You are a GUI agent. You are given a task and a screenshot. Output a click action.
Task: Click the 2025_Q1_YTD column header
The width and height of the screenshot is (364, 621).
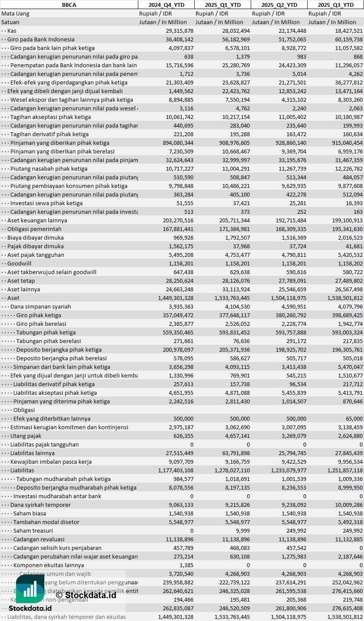point(223,5)
